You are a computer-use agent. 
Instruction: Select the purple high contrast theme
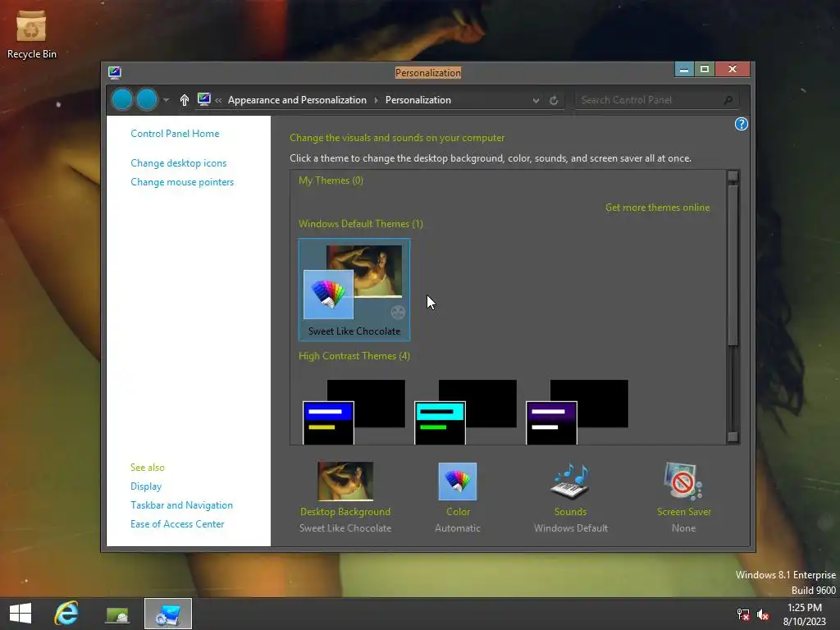tap(577, 412)
